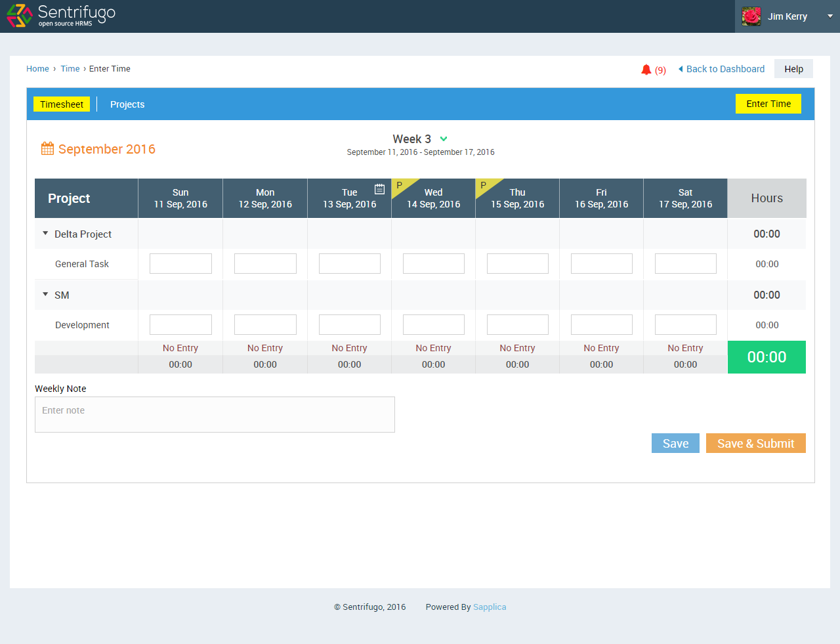Select the Timesheet tab
This screenshot has width=840, height=644.
(62, 104)
